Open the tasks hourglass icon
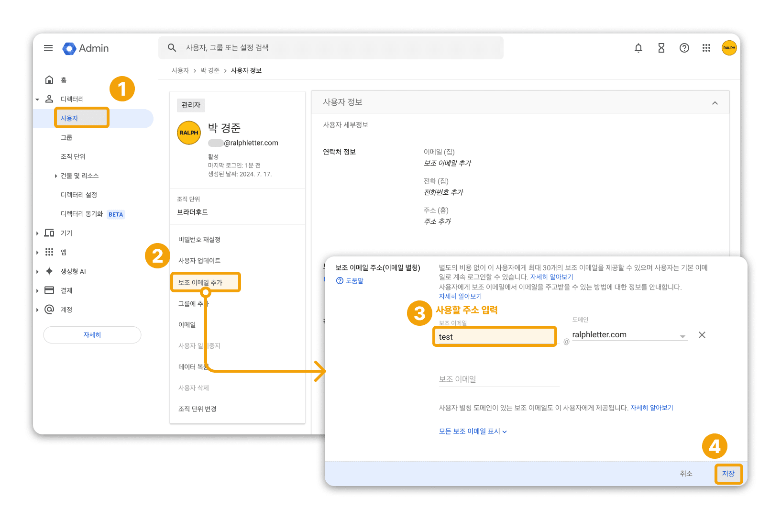This screenshot has width=781, height=532. click(x=661, y=48)
